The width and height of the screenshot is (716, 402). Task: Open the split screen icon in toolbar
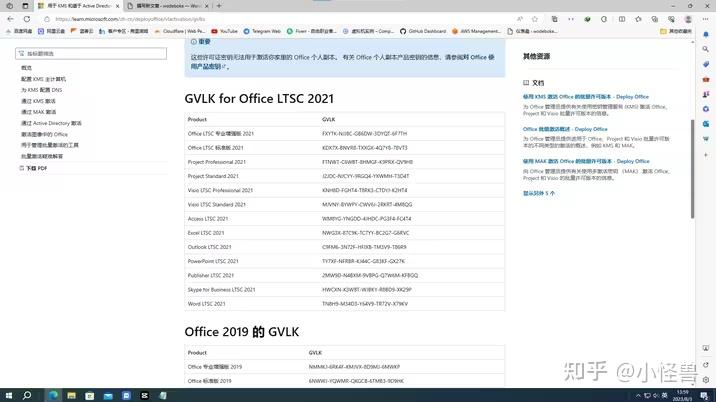coord(622,19)
